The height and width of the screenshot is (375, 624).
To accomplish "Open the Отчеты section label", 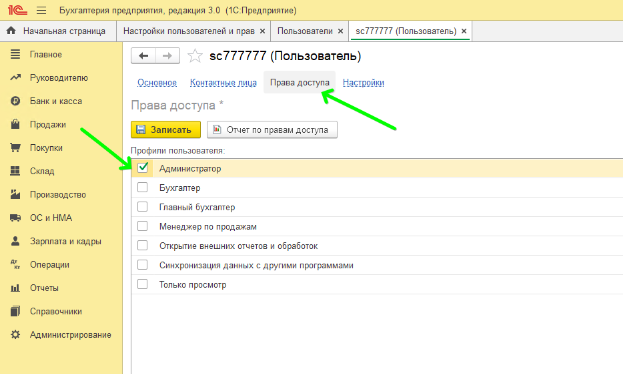I will [x=44, y=288].
